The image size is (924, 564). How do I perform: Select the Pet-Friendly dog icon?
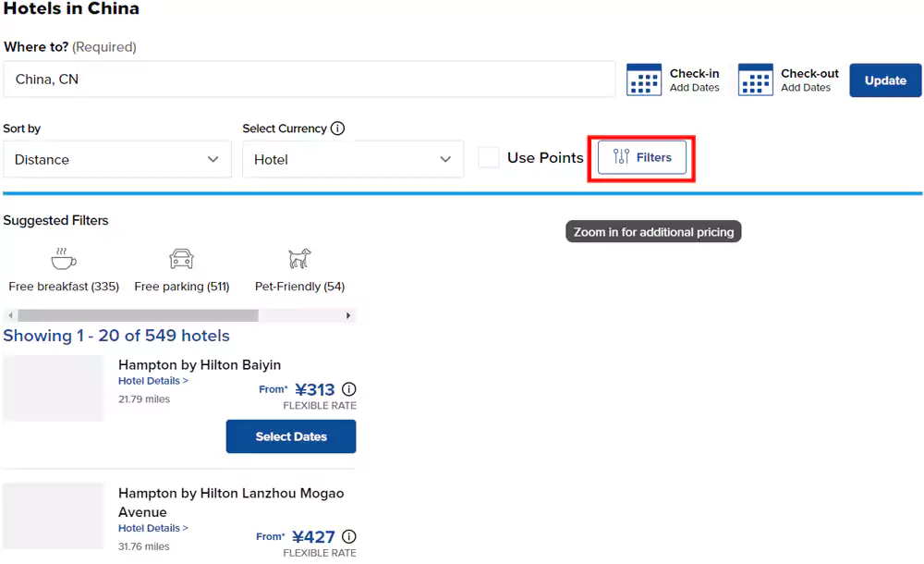click(299, 258)
